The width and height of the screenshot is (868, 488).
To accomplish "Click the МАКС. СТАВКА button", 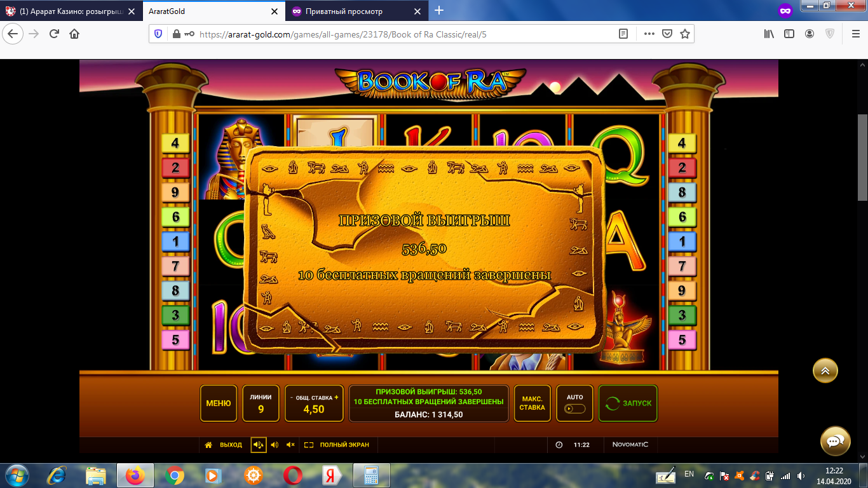I will tap(532, 403).
